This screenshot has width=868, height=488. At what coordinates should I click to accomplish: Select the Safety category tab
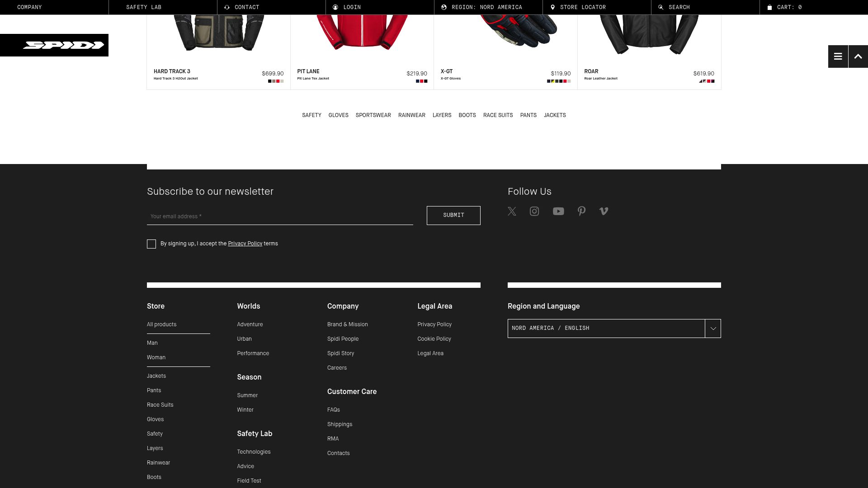point(311,115)
